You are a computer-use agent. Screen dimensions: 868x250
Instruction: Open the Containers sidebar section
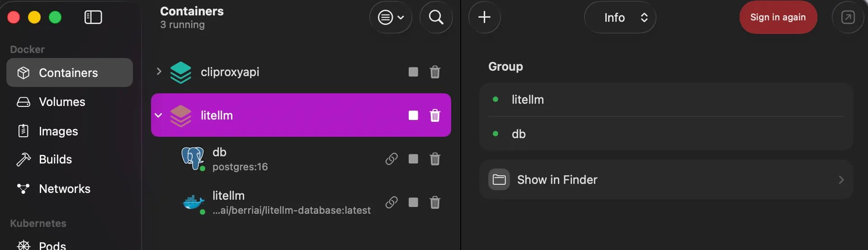(70, 72)
